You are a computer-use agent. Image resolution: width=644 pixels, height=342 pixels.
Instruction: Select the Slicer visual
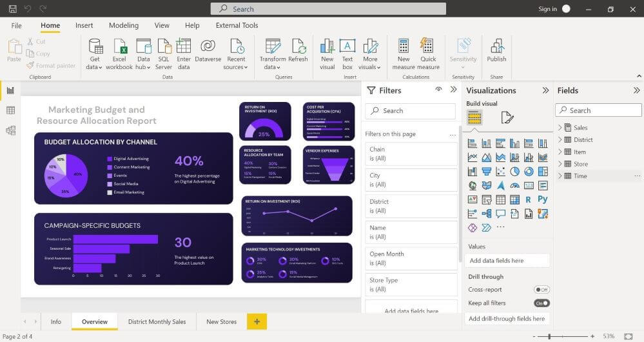coord(486,200)
